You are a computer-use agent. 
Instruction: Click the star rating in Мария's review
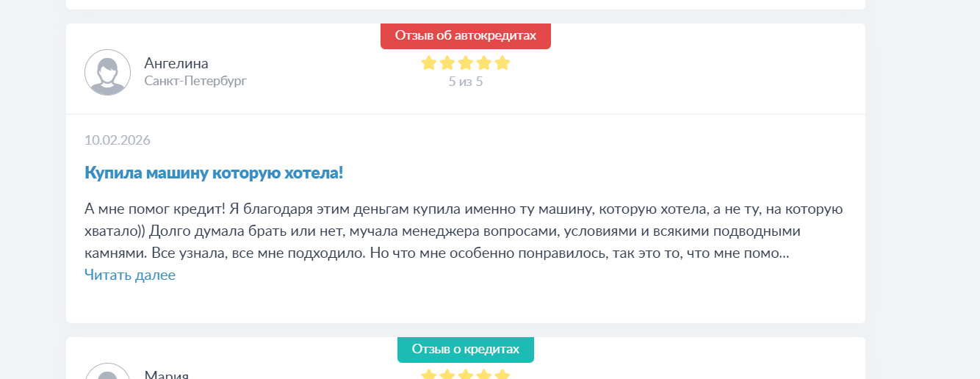coord(466,375)
